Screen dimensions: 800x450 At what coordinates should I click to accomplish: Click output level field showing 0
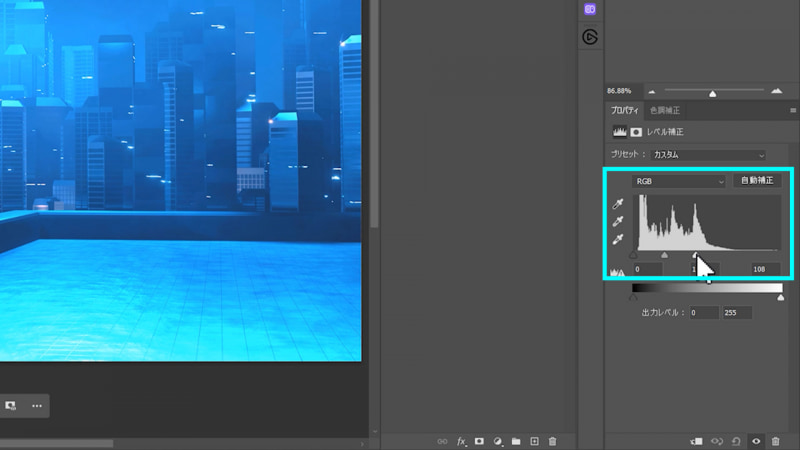(704, 313)
